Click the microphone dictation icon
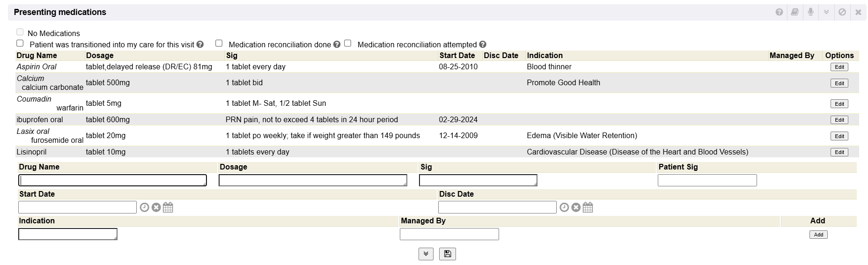Screen dimensions: 868x265 point(810,12)
